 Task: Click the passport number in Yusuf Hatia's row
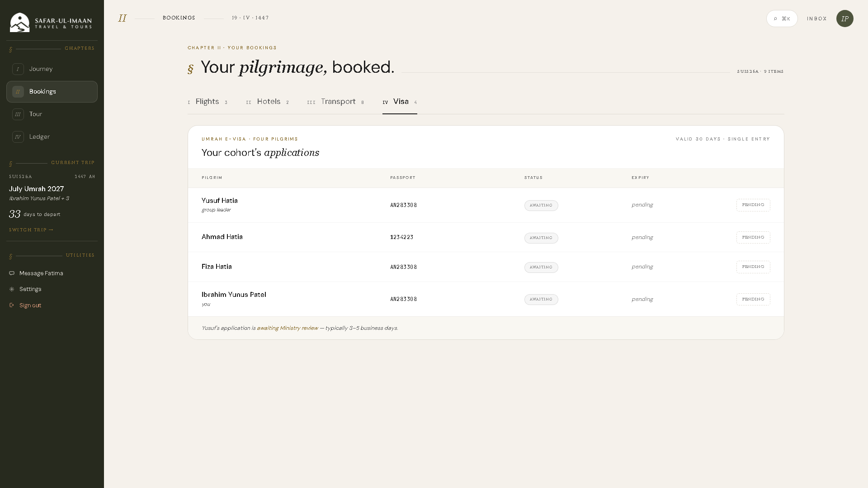(404, 205)
